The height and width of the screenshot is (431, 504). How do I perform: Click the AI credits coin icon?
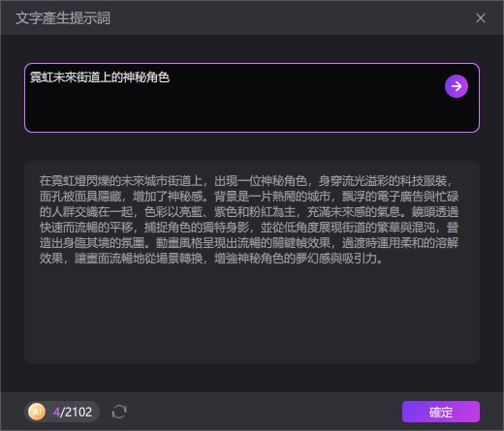pos(37,412)
